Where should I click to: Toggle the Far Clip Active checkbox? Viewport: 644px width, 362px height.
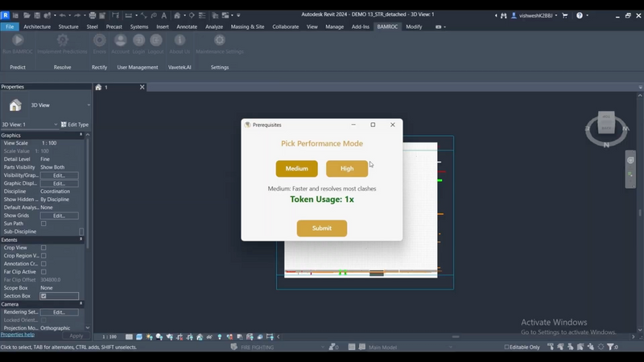pos(43,272)
